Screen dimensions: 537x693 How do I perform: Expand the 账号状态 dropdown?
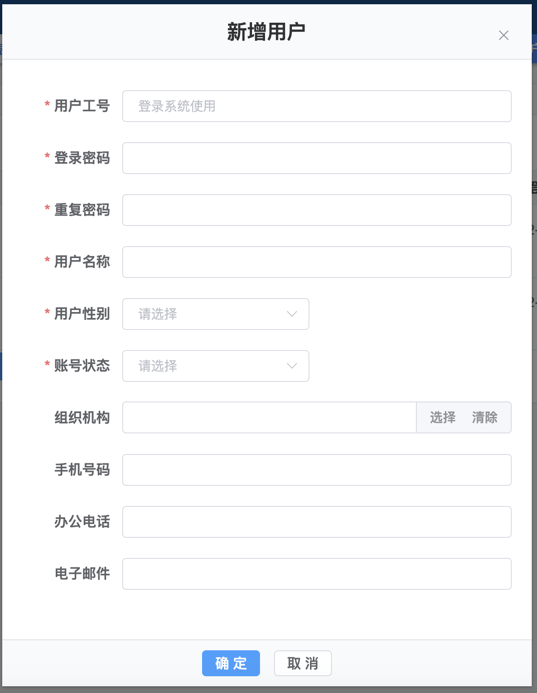pyautogui.click(x=216, y=366)
